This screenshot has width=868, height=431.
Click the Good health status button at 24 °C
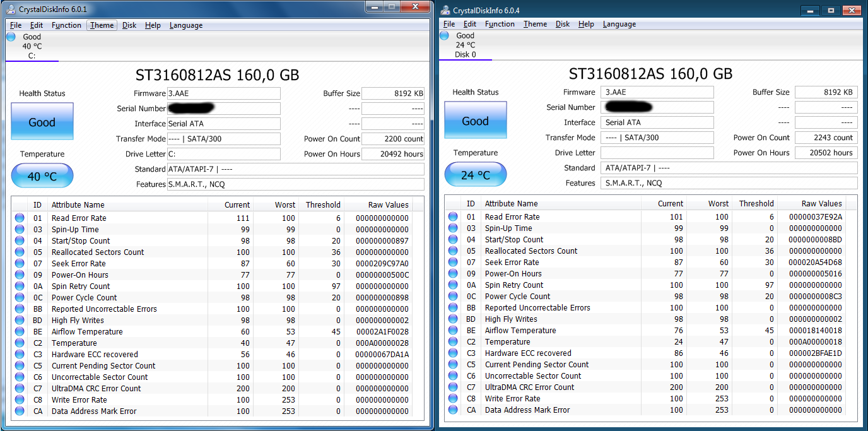[x=475, y=121]
